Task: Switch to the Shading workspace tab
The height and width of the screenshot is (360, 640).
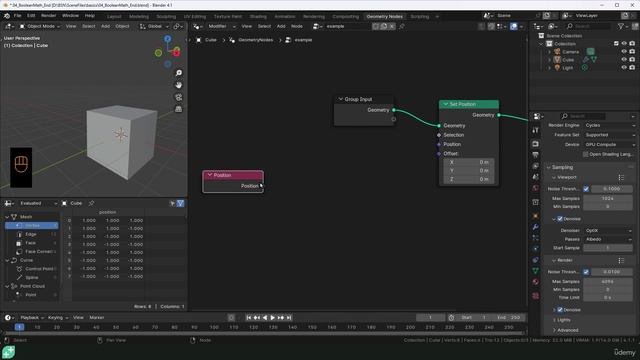Action: (x=258, y=16)
